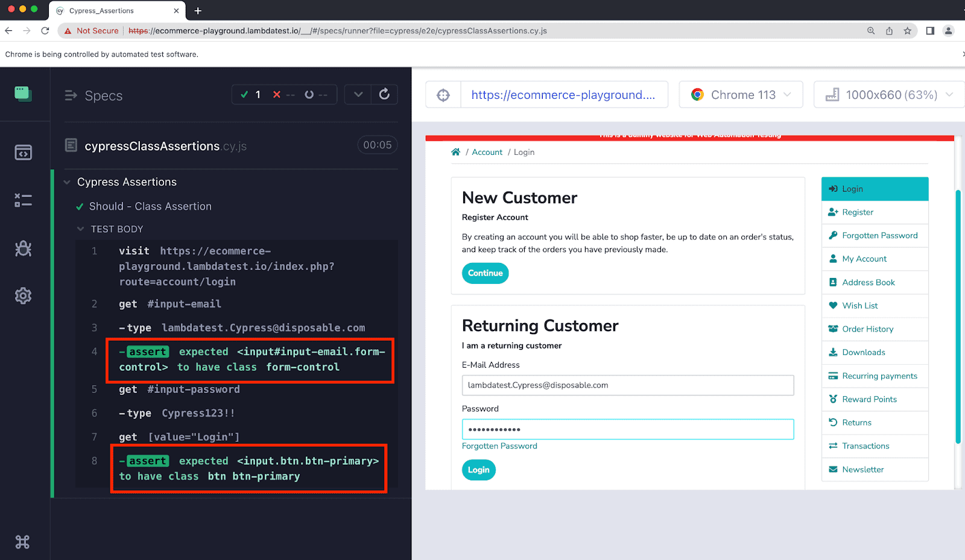
Task: Restart tests with the refresh icon
Action: pos(385,94)
